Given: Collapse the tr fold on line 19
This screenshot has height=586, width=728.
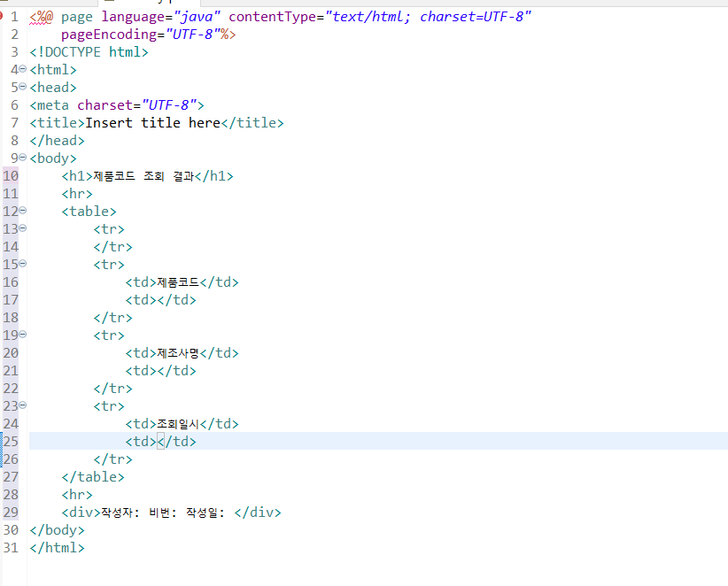Looking at the screenshot, I should point(22,335).
